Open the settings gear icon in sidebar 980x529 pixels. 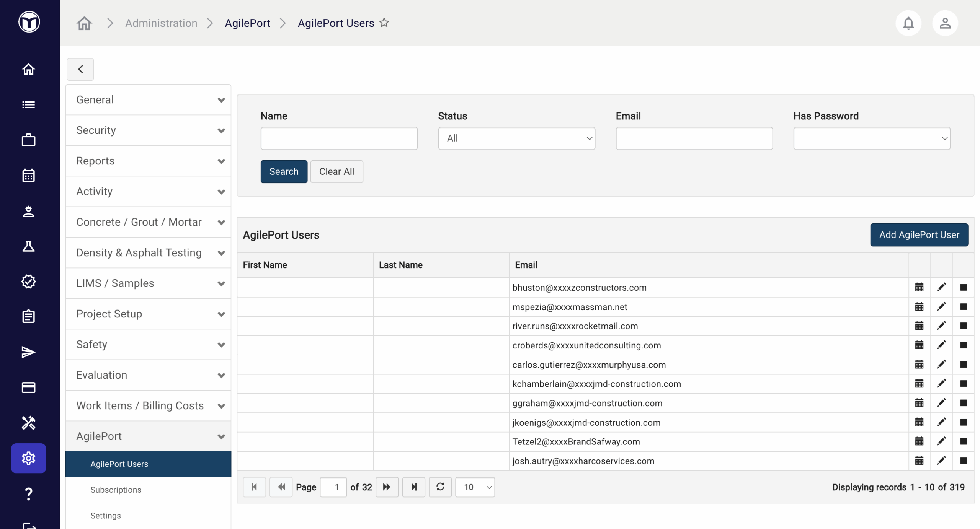point(28,458)
